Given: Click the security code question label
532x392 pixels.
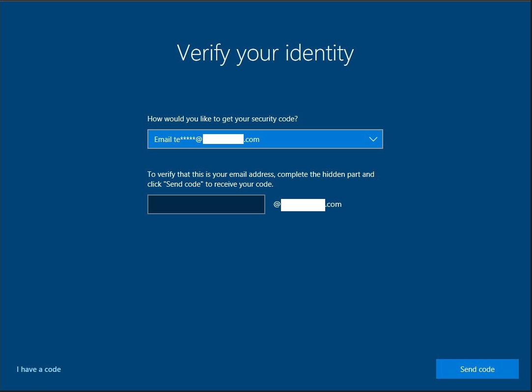Looking at the screenshot, I should coord(223,119).
